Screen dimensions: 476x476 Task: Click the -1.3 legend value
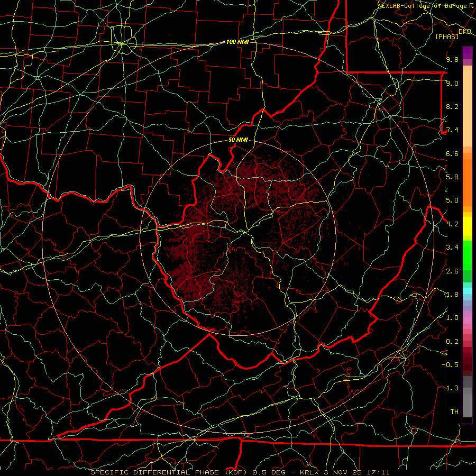[450, 388]
